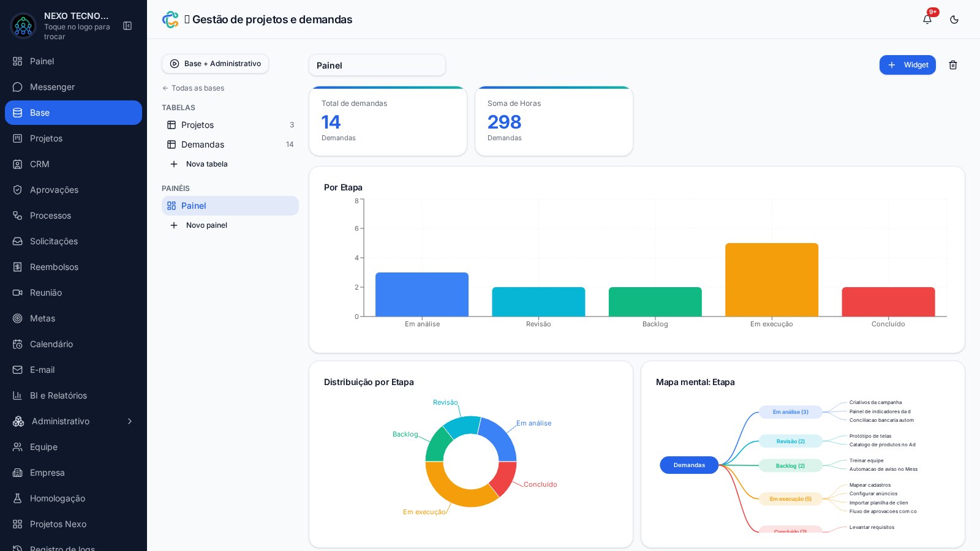980x551 pixels.
Task: Toggle dark mode moon icon
Action: [954, 20]
